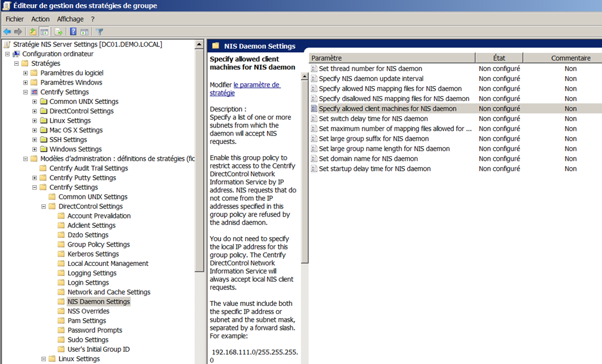This screenshot has height=364, width=602.
Task: Click the filter funnel toolbar icon
Action: pos(99,32)
